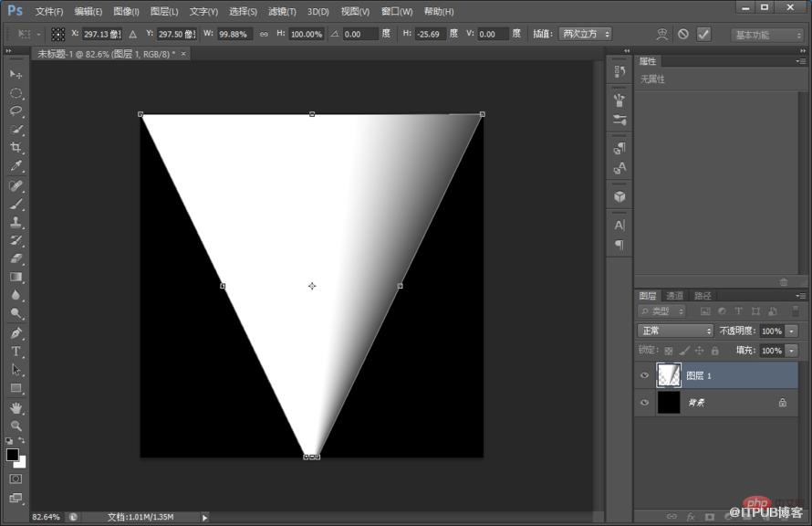Switch to the 通道 tab
812x526 pixels.
pyautogui.click(x=674, y=296)
